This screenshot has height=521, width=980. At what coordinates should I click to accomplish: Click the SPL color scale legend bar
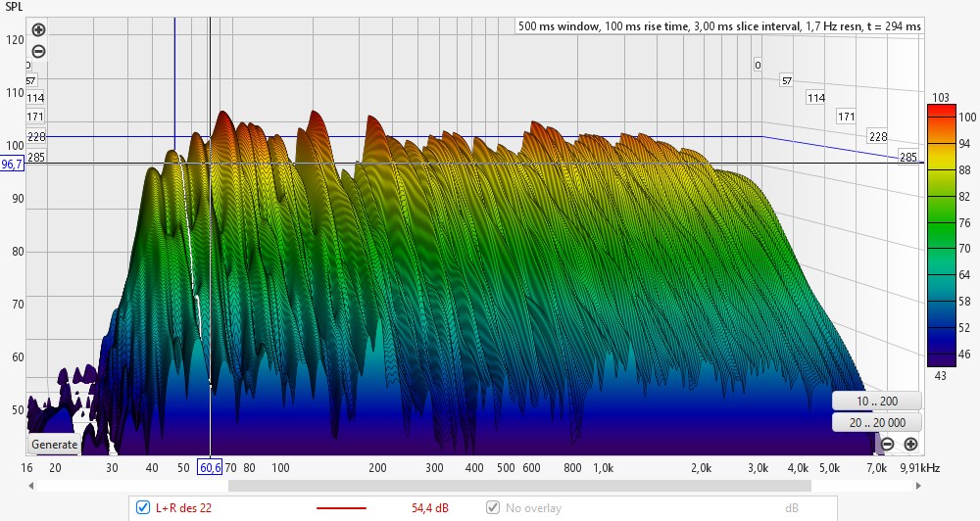click(x=941, y=235)
